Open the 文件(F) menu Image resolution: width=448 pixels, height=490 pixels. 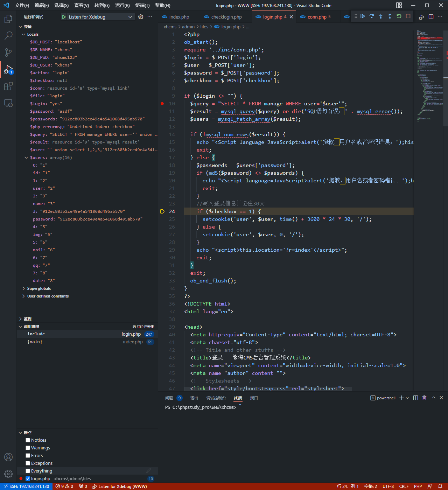click(x=22, y=5)
